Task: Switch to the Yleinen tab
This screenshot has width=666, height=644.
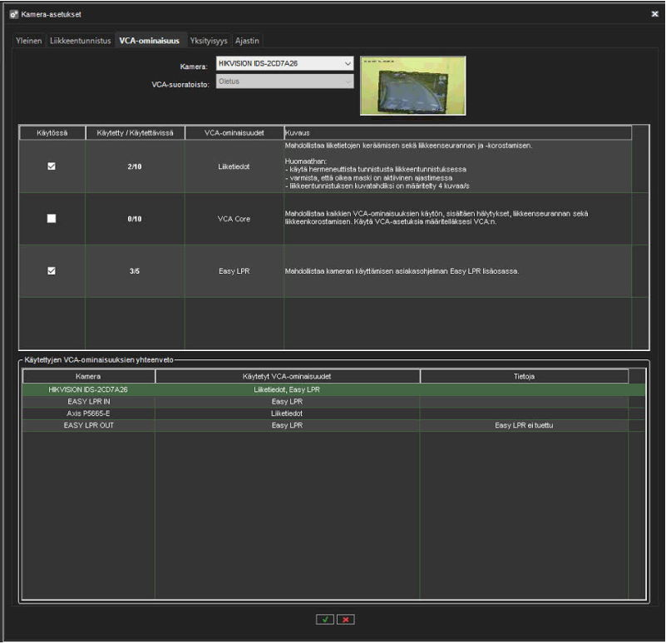Action: pos(28,40)
